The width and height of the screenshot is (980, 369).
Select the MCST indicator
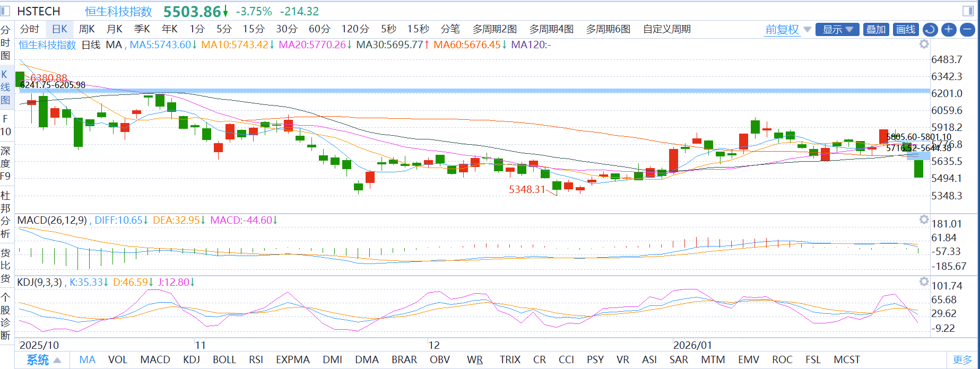[846, 359]
